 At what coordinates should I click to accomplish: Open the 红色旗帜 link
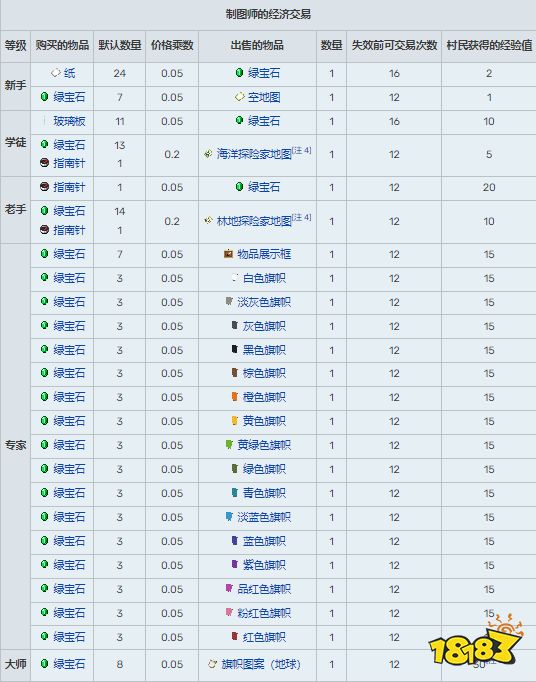pyautogui.click(x=264, y=637)
